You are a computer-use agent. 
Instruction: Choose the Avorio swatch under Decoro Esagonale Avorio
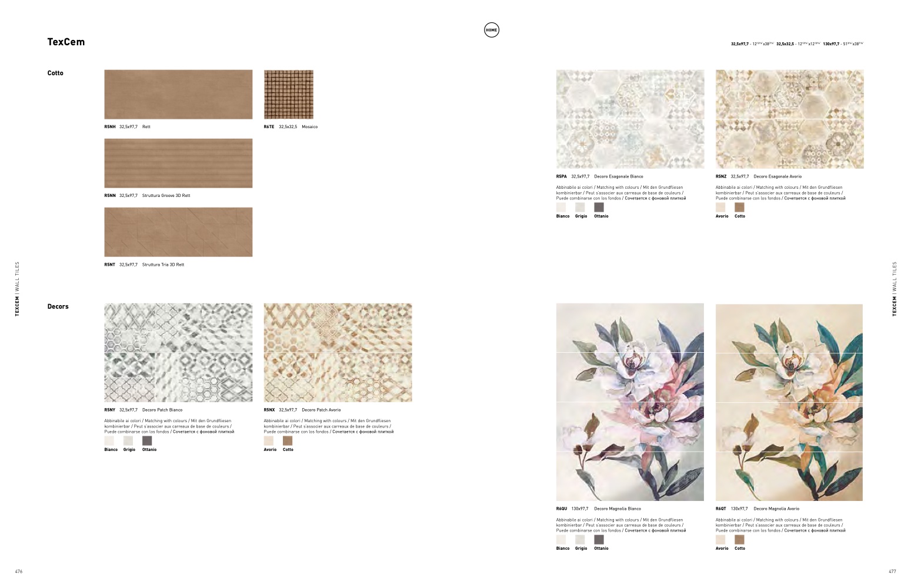[x=720, y=207]
